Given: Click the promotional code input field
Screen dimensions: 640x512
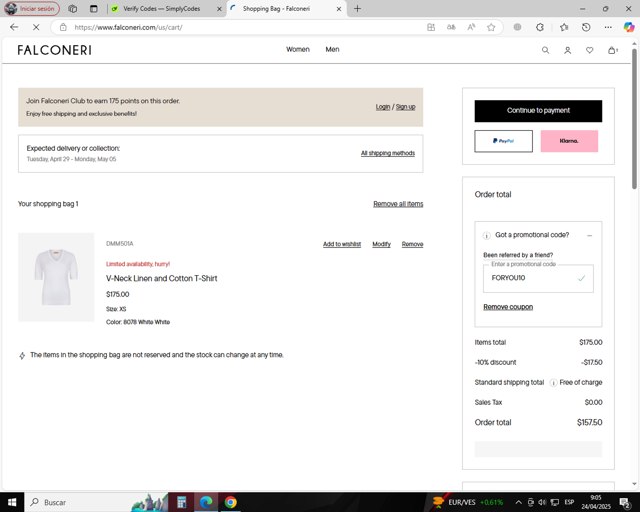Looking at the screenshot, I should (538, 278).
